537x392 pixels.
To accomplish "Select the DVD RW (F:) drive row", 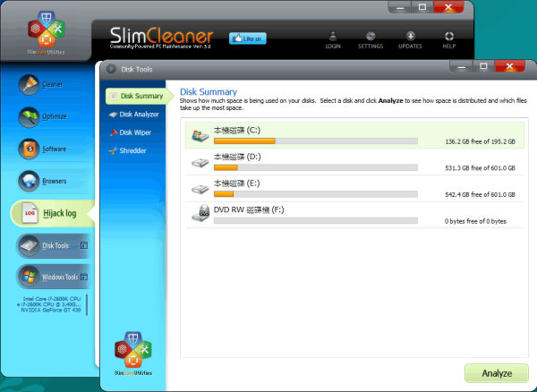I will (x=354, y=215).
